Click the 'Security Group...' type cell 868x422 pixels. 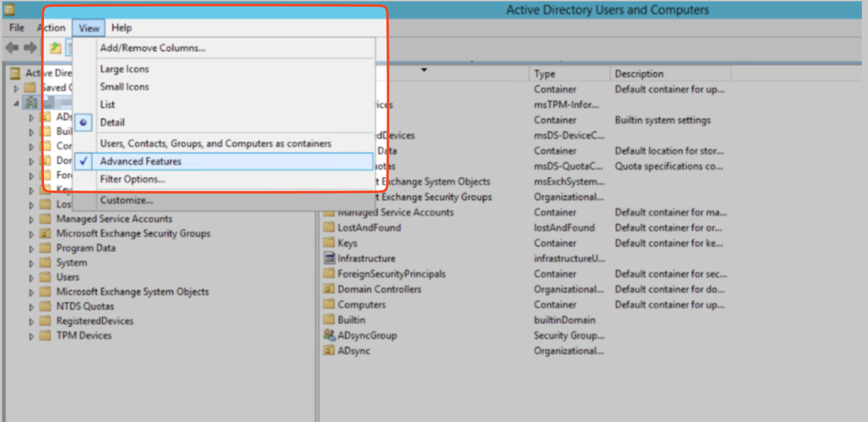pyautogui.click(x=569, y=335)
